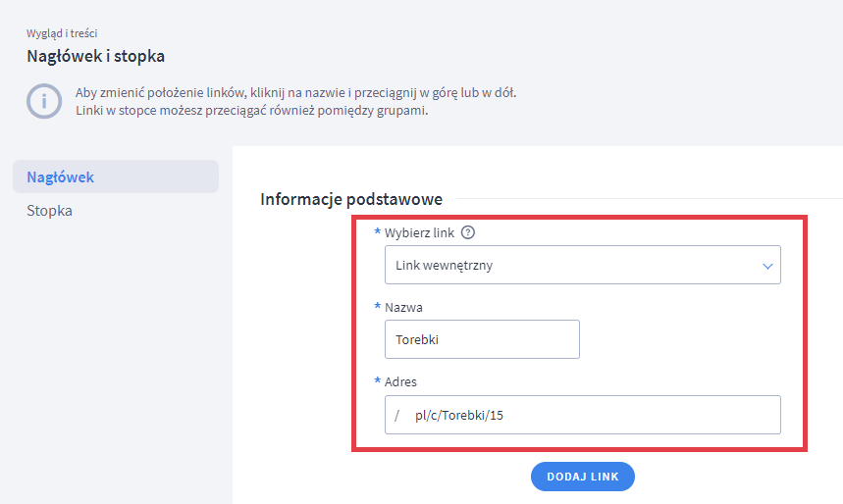This screenshot has height=504, width=843.
Task: Click the Adres field label
Action: click(x=401, y=381)
